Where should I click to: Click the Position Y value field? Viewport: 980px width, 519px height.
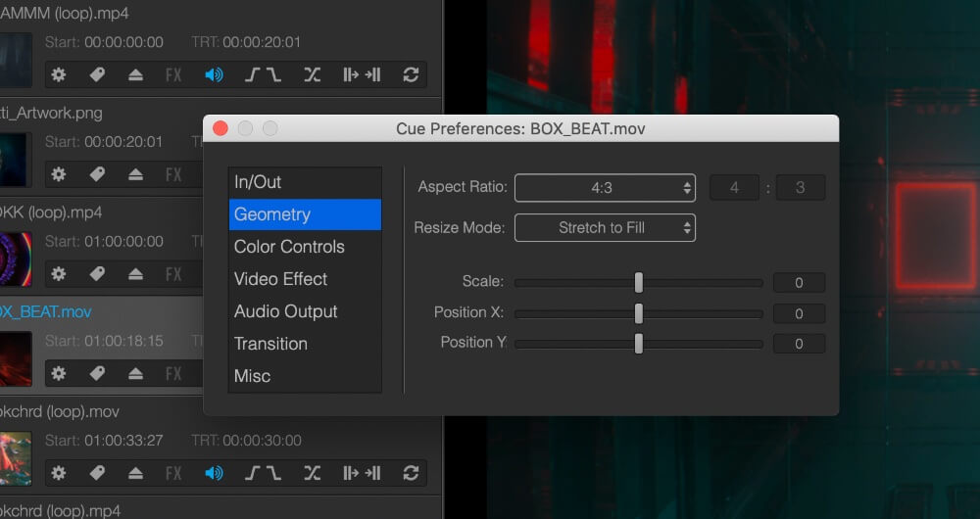[799, 344]
